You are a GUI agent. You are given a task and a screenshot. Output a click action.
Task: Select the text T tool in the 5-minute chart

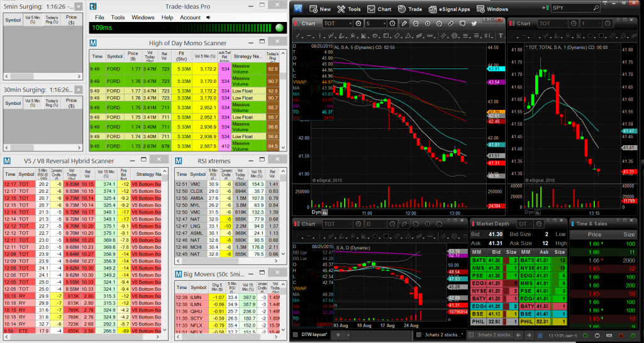click(x=501, y=36)
